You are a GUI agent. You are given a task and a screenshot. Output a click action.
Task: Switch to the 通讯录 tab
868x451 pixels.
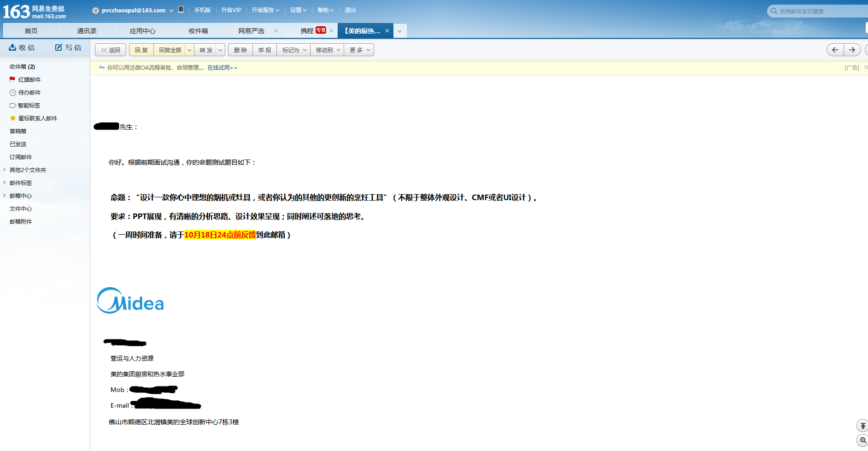(x=87, y=31)
